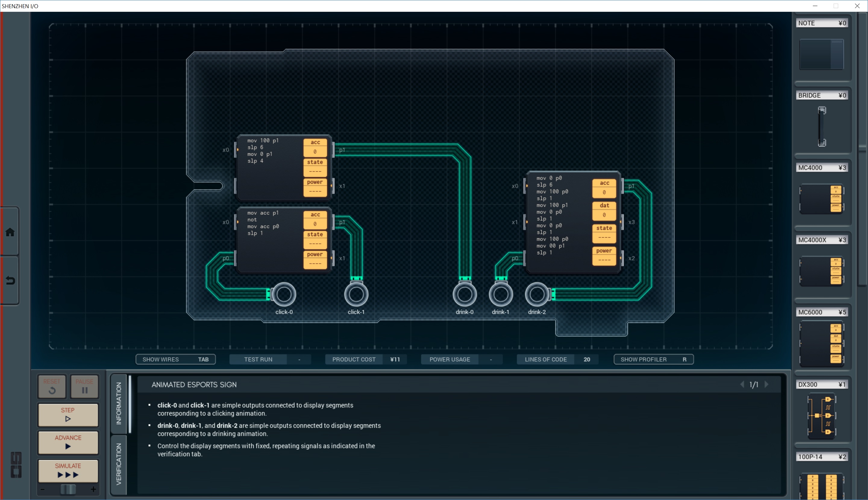Open the VERIFICATION tab

119,464
